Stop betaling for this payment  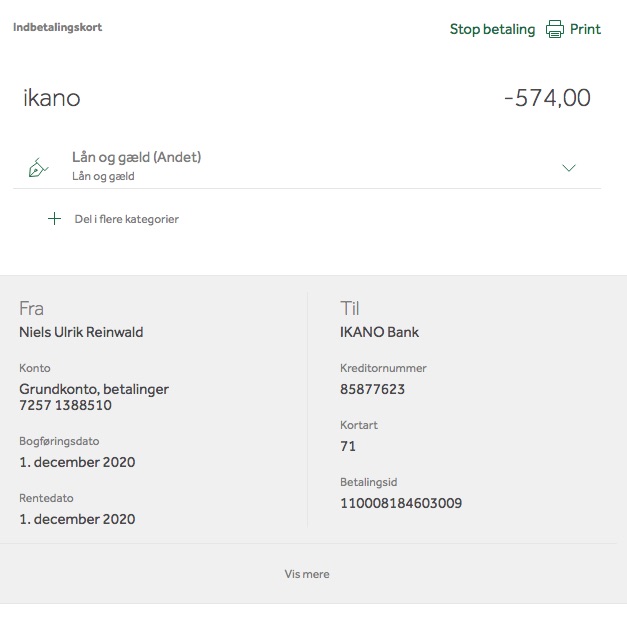(x=492, y=29)
